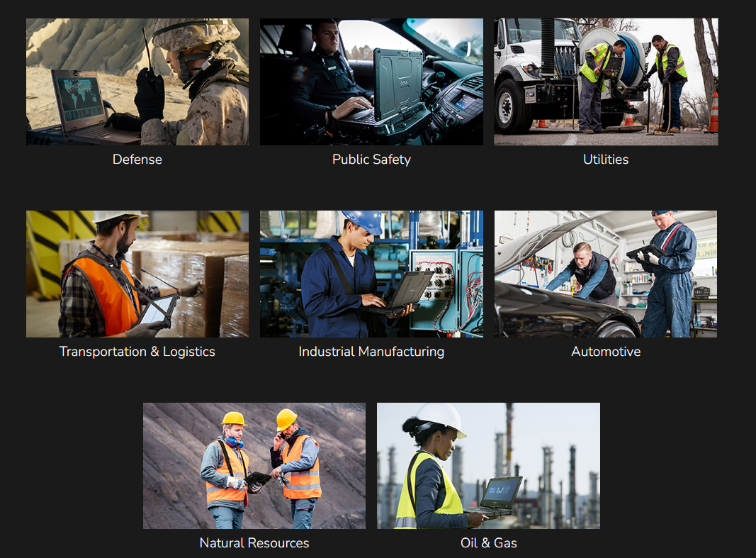Open the Natural Resources caption link

click(254, 543)
